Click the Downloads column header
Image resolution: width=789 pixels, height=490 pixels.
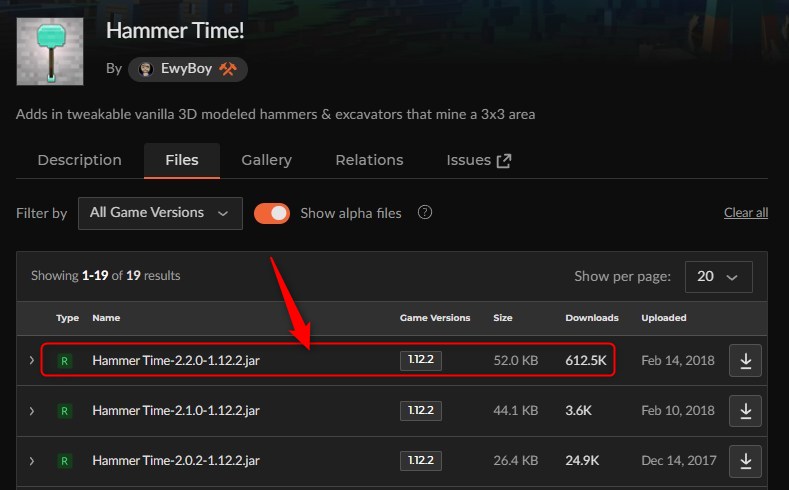[x=592, y=318]
